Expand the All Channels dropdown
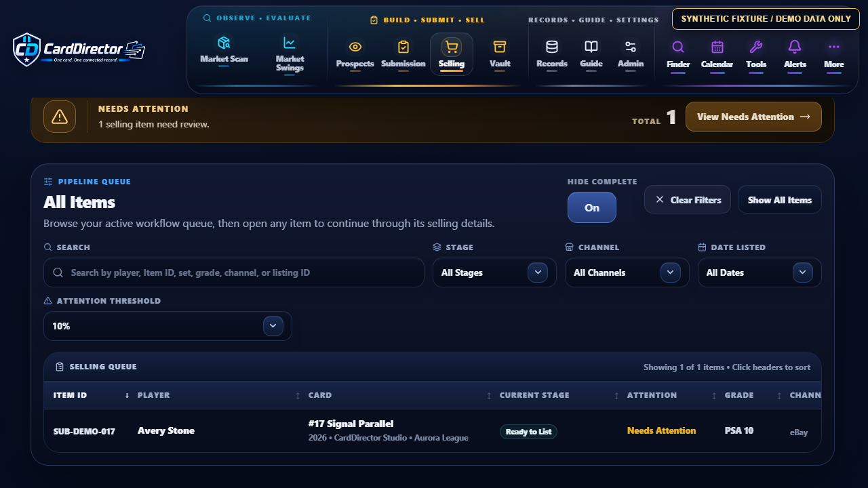 627,272
